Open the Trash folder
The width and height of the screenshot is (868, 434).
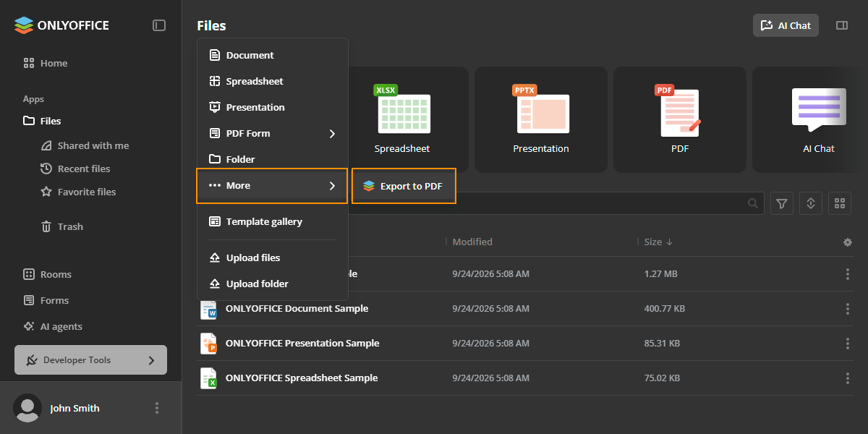[x=61, y=226]
